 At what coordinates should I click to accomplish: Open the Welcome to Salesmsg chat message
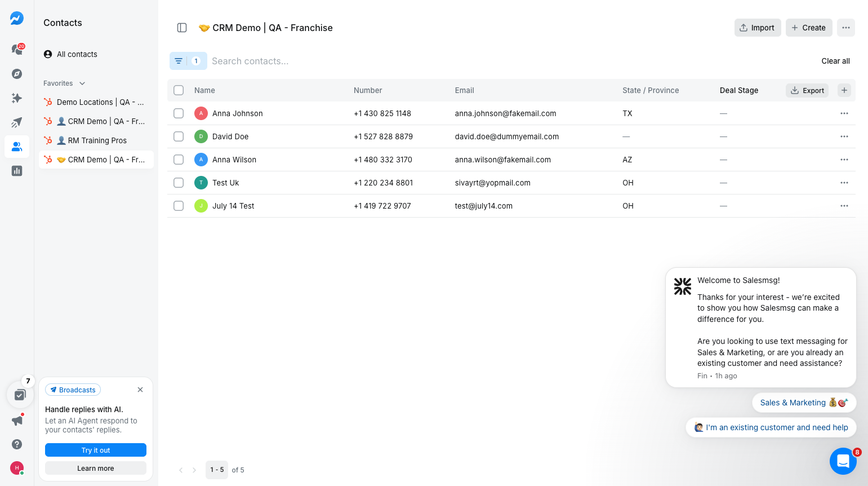pyautogui.click(x=761, y=328)
